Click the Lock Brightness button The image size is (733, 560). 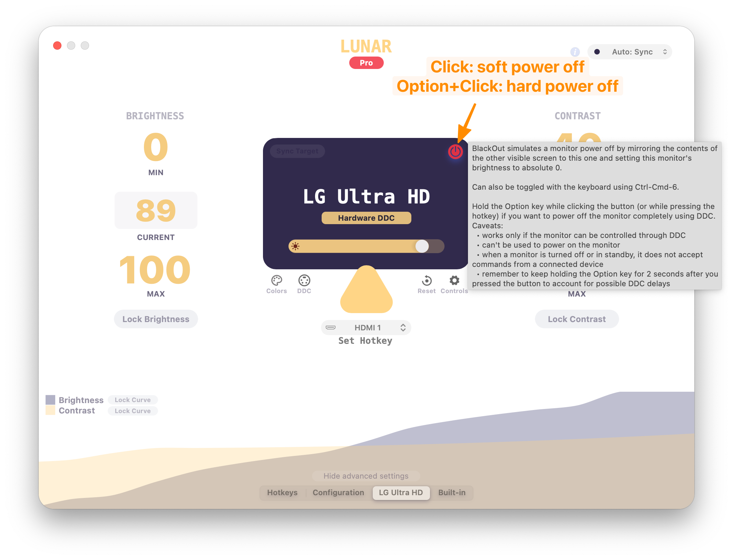154,319
